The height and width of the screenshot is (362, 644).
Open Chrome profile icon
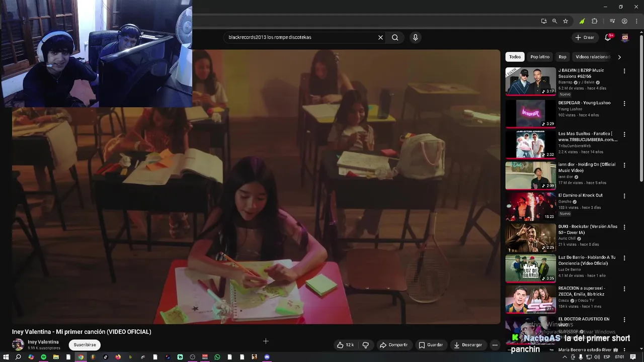[624, 21]
